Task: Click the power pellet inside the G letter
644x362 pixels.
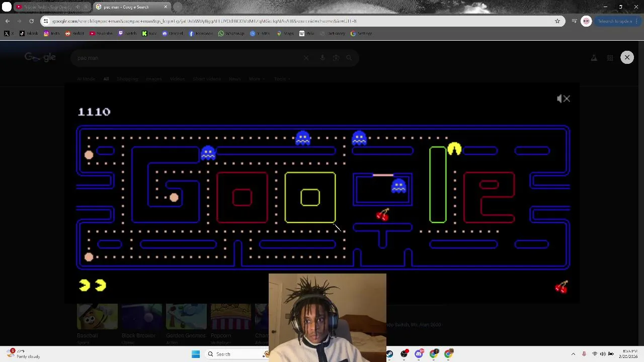Action: click(174, 198)
